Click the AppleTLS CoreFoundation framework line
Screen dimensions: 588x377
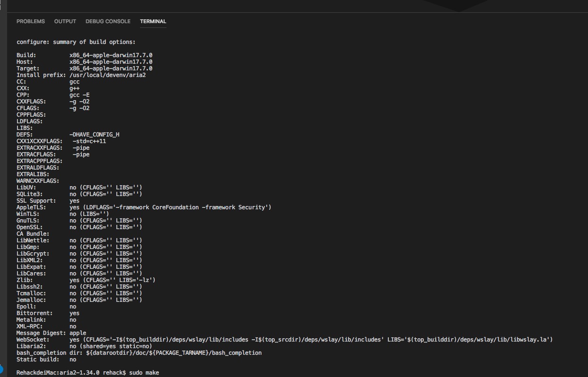pos(144,207)
